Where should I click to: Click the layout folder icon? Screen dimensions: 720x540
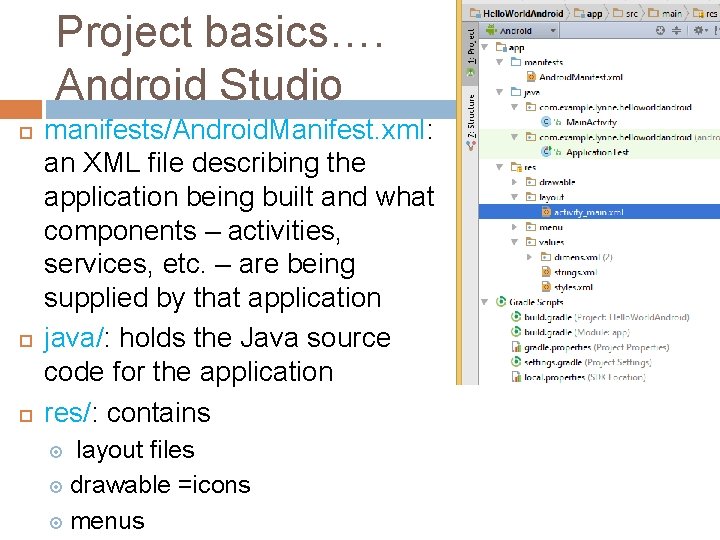click(531, 197)
